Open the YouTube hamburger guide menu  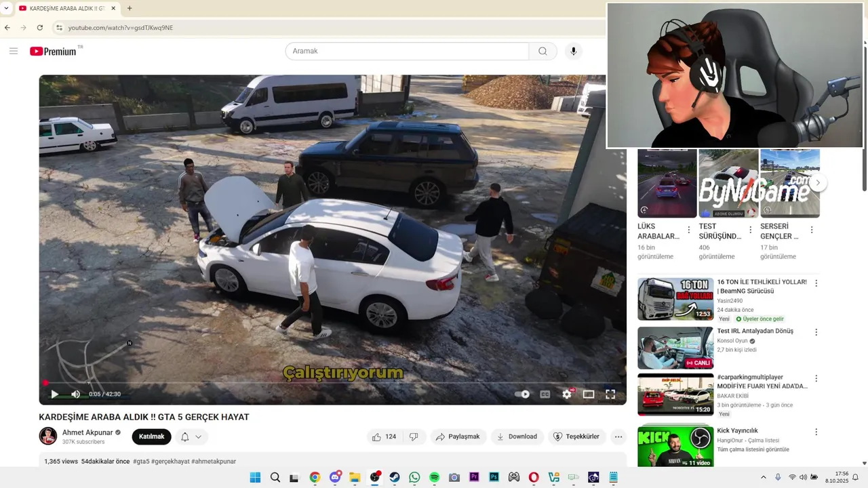(x=14, y=51)
